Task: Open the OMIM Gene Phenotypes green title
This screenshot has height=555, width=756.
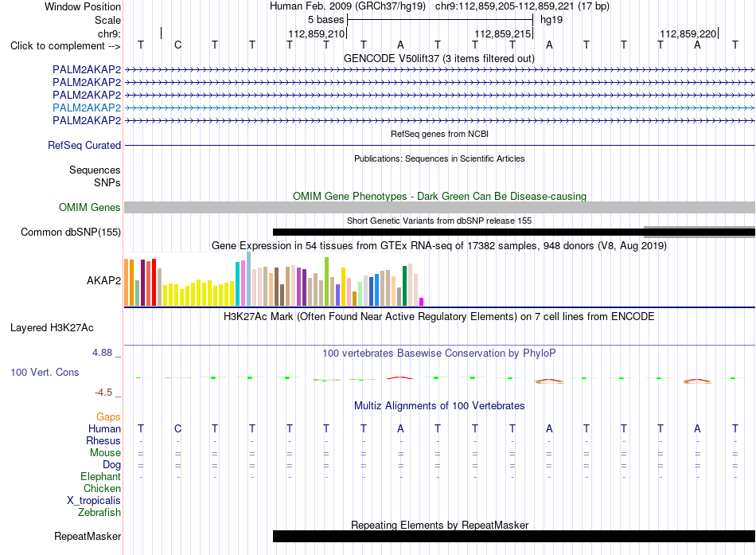Action: [439, 197]
